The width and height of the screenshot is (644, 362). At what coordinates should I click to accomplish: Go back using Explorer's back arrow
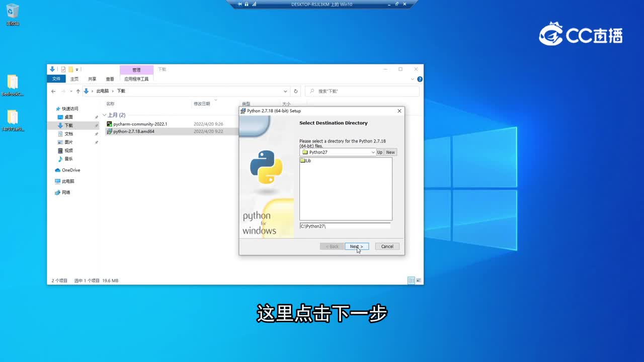tap(53, 91)
